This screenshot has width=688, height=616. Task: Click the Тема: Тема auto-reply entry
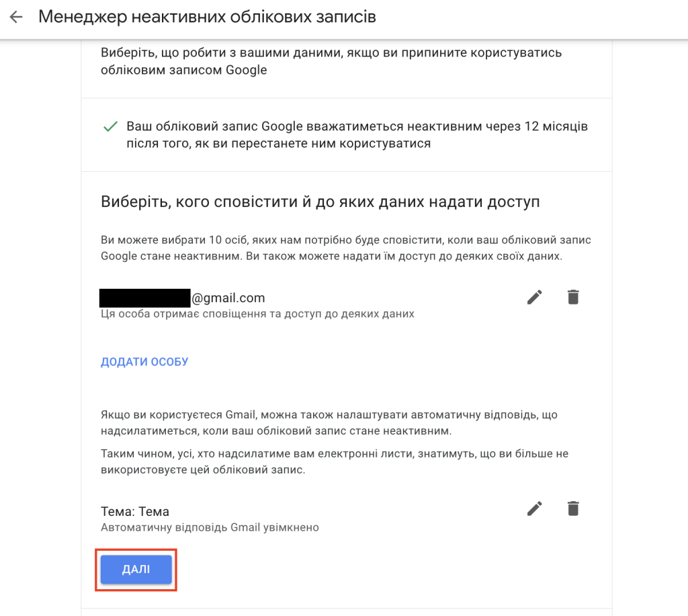[x=135, y=512]
